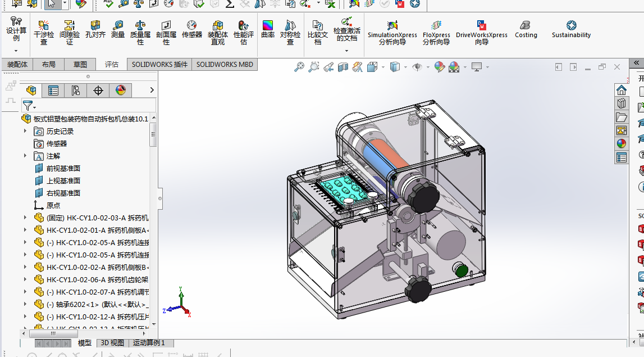Run 性能评估 performance evaluation
The width and height of the screenshot is (644, 357).
coord(244,33)
